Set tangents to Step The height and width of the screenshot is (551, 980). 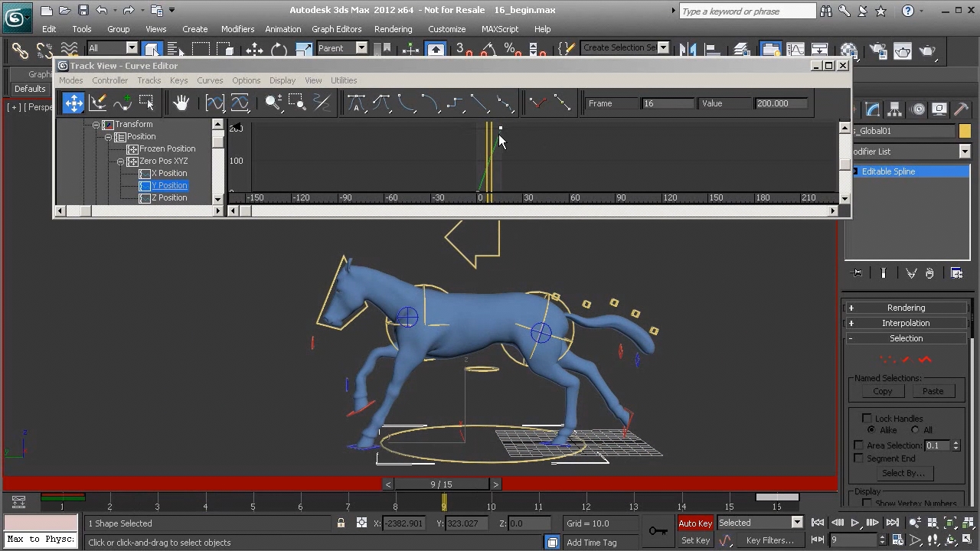455,103
